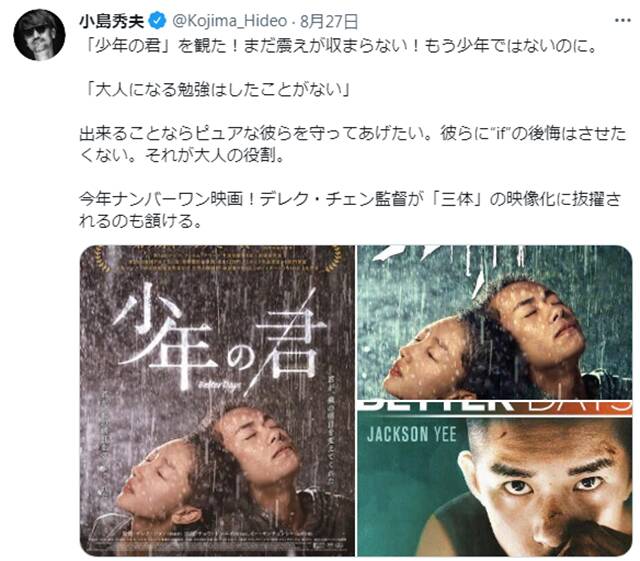Open tweet permalink via 8月27日 date
Viewport: 640px width, 561px height.
329,21
